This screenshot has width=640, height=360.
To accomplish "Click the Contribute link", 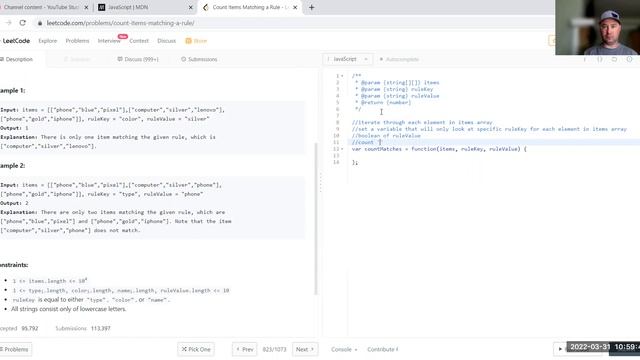I will pos(382,349).
